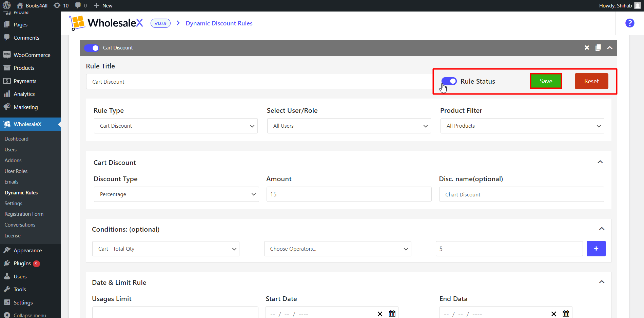The height and width of the screenshot is (318, 644).
Task: Click the New content button
Action: pyautogui.click(x=103, y=5)
